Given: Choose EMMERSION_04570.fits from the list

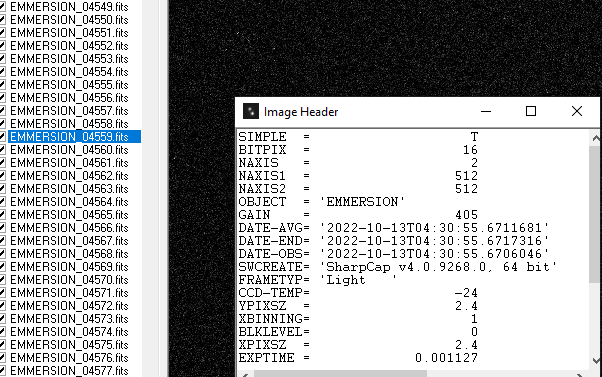Looking at the screenshot, I should tap(69, 280).
